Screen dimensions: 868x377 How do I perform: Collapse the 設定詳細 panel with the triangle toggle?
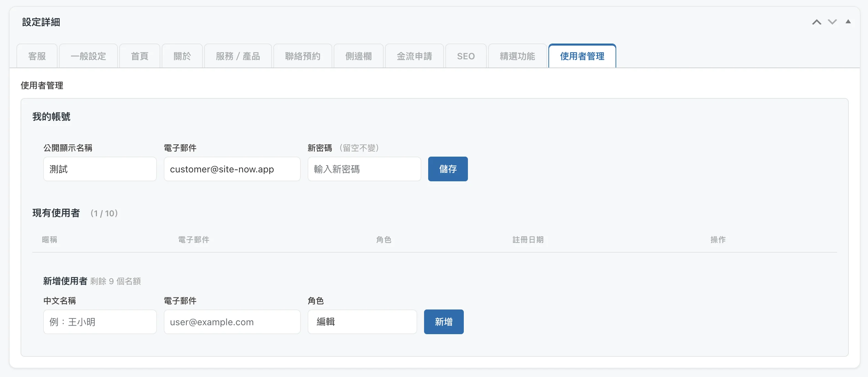[848, 22]
